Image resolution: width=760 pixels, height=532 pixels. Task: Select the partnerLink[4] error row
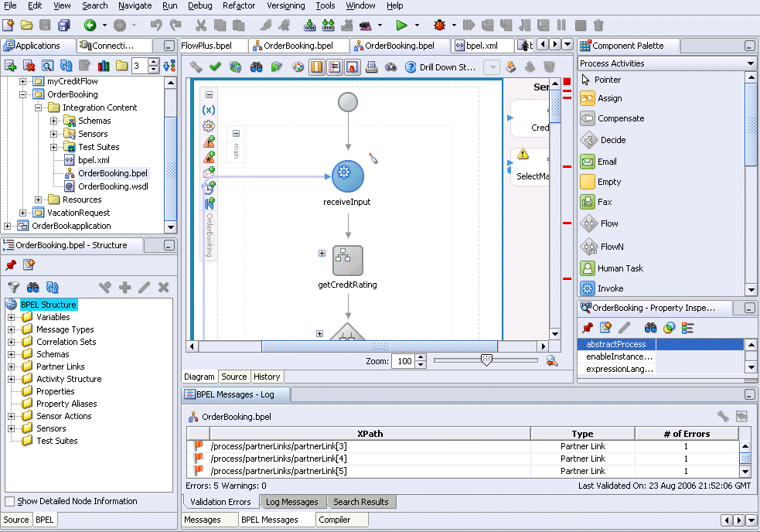point(462,459)
